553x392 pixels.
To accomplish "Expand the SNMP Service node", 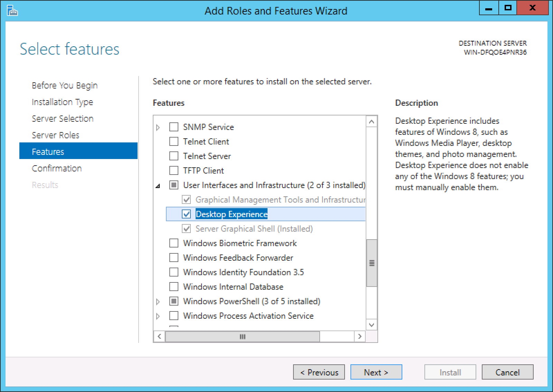I will click(158, 128).
